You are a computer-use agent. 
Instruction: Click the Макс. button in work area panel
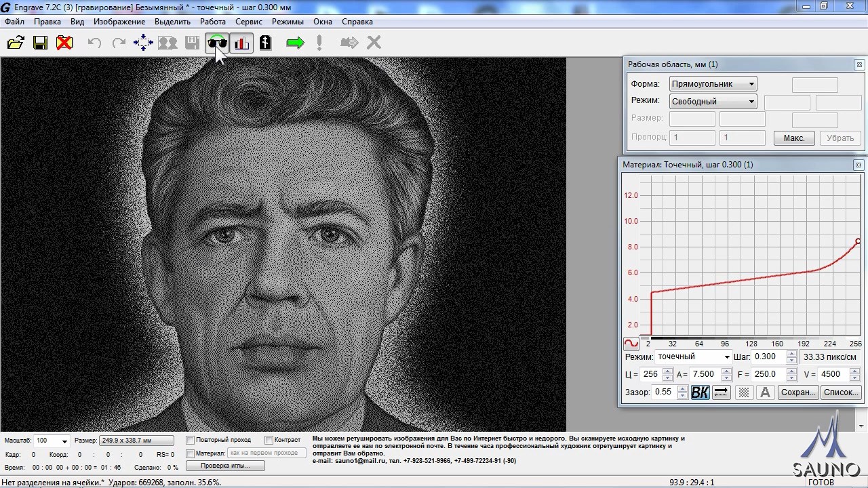click(794, 138)
